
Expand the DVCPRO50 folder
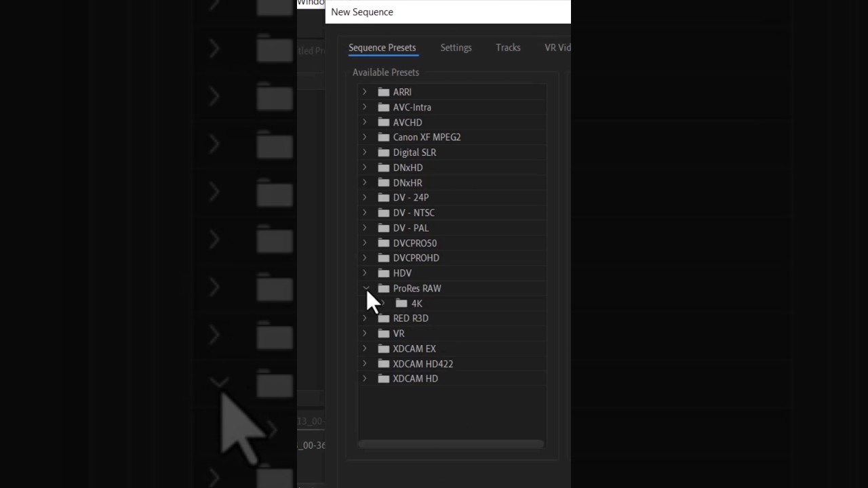[x=364, y=243]
